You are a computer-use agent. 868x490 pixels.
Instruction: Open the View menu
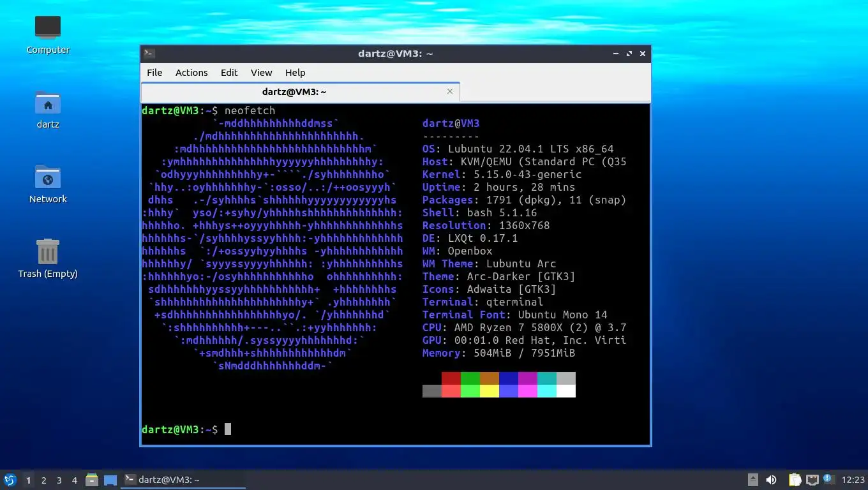[261, 73]
